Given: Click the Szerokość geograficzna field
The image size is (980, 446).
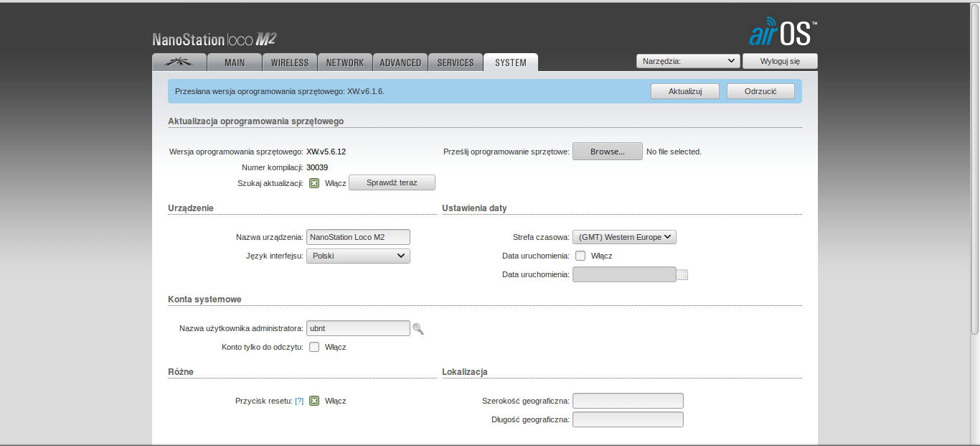Looking at the screenshot, I should [628, 401].
